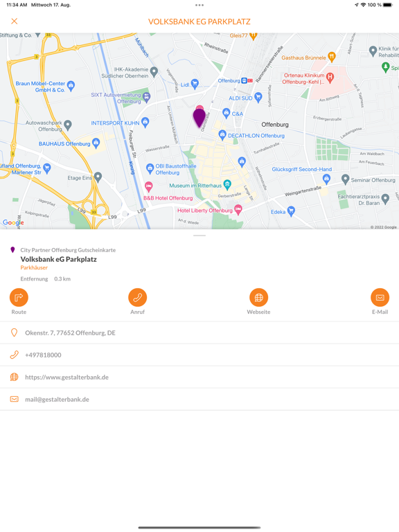Tap the Seminar Offenburg marker
Viewport: 399px width, 532px height.
pyautogui.click(x=346, y=179)
